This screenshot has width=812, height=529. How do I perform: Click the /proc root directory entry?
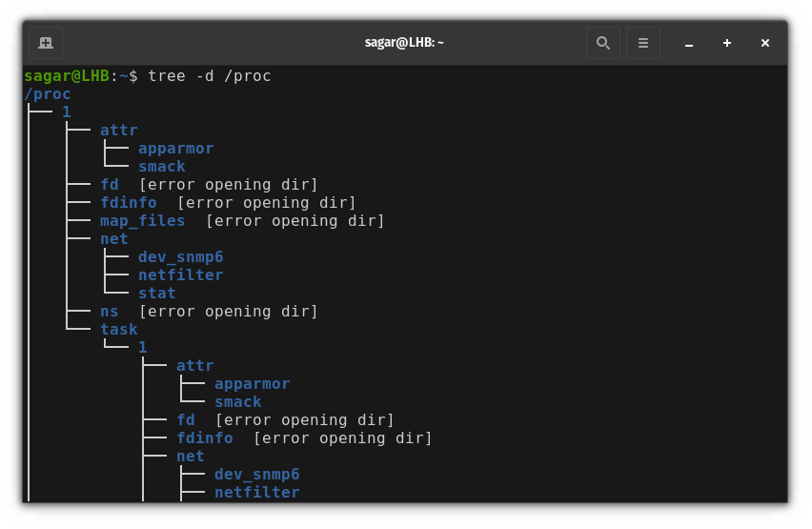click(47, 94)
